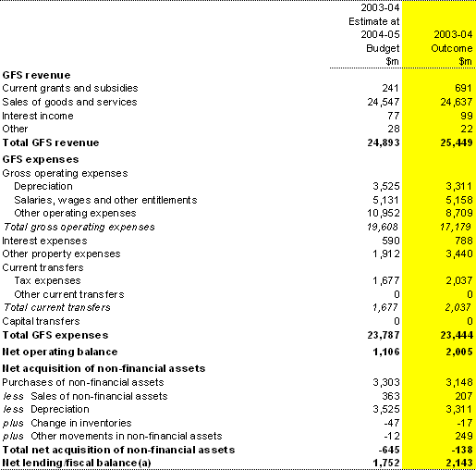Click 'Current grants and subsidies' row label
The width and height of the screenshot is (476, 470).
coord(70,88)
